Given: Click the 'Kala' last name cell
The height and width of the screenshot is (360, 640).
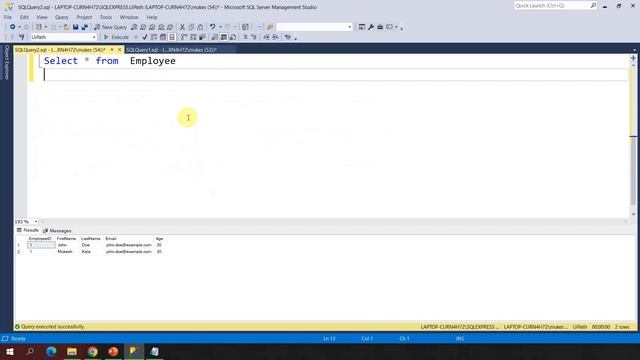Looking at the screenshot, I should click(x=86, y=252).
